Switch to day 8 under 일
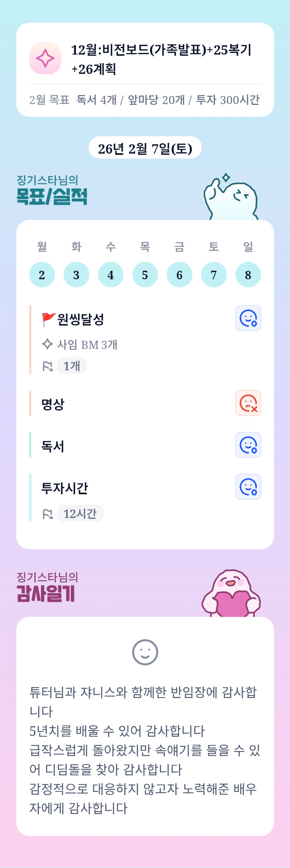This screenshot has width=290, height=868. 248,275
